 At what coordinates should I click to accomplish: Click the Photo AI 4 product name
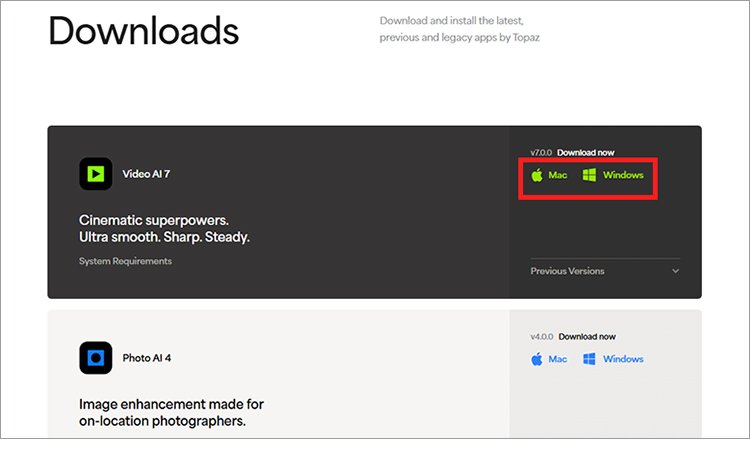(147, 358)
